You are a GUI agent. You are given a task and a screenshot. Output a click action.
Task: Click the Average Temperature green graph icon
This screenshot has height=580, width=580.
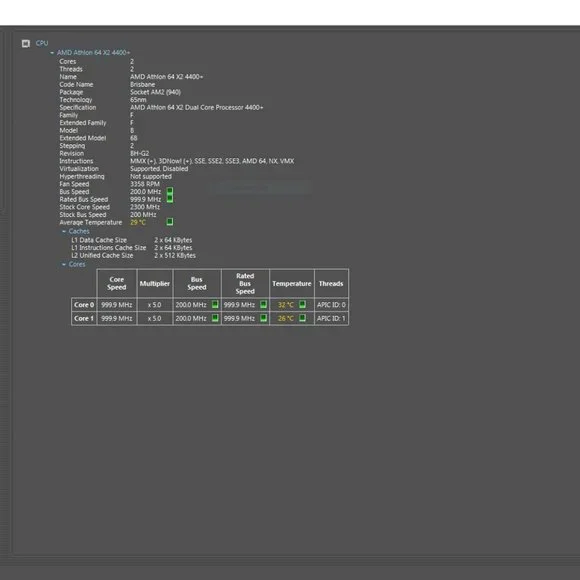(x=170, y=222)
